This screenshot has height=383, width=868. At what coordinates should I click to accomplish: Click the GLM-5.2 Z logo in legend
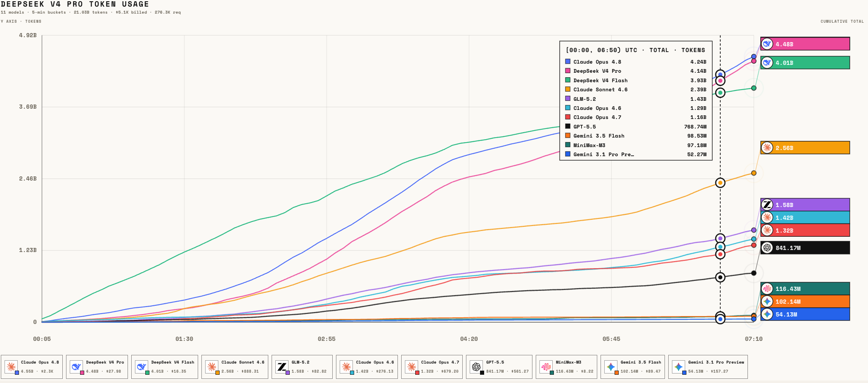282,366
